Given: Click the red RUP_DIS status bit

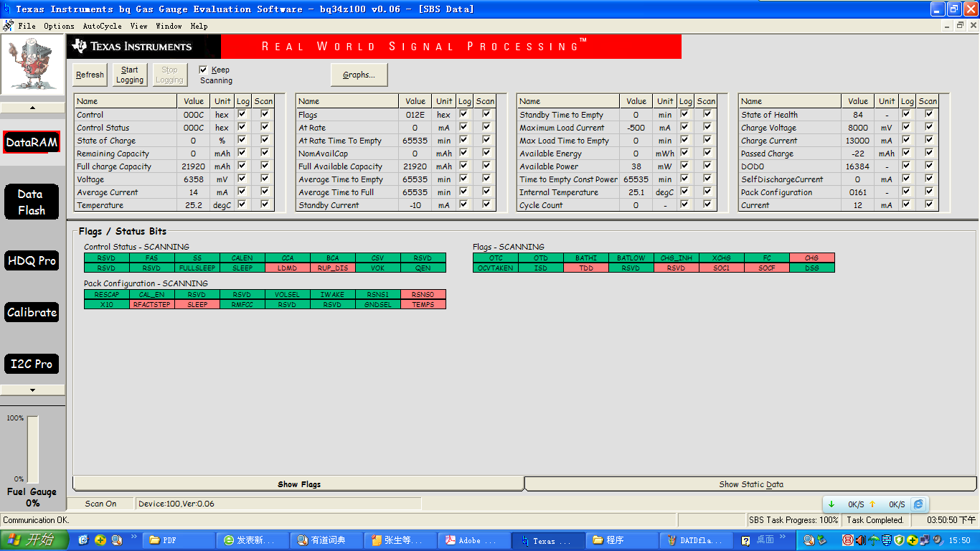Looking at the screenshot, I should pos(332,268).
